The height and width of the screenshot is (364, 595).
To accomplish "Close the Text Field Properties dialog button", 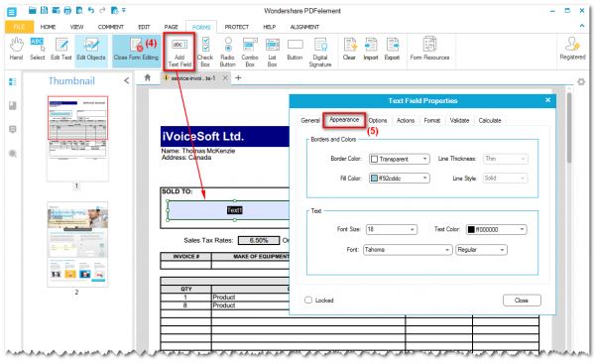I will [x=522, y=301].
